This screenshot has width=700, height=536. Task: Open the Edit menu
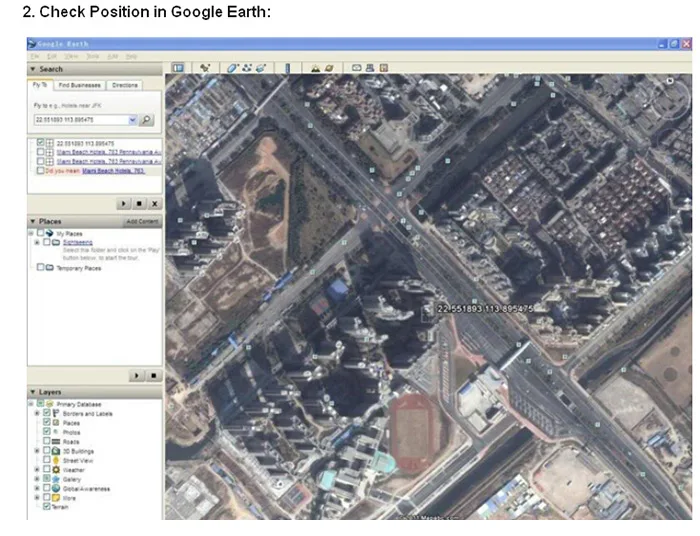[52, 56]
